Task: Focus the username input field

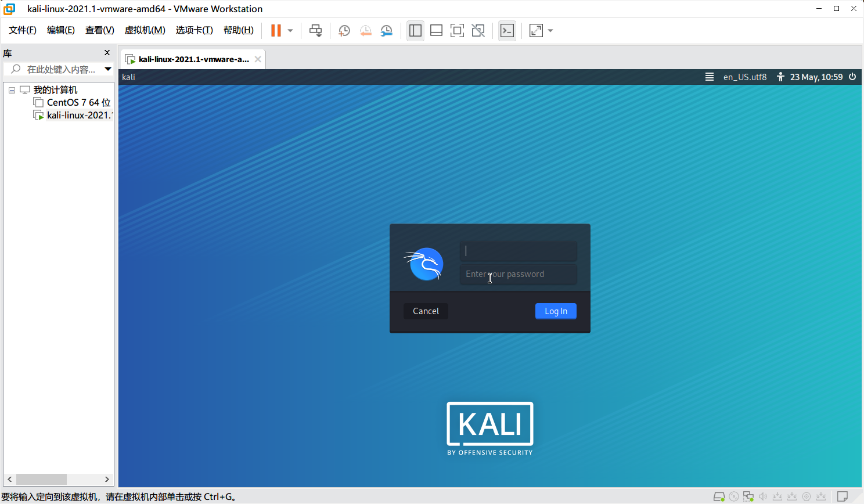Action: [x=518, y=251]
